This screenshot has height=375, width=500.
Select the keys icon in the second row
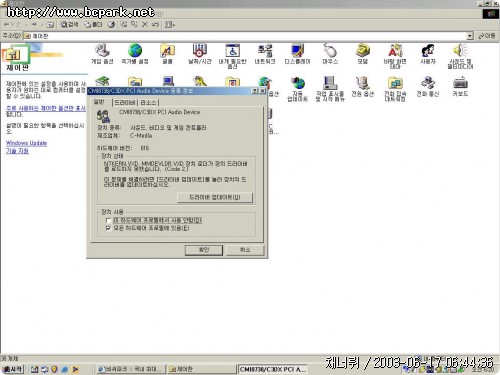(x=200, y=82)
